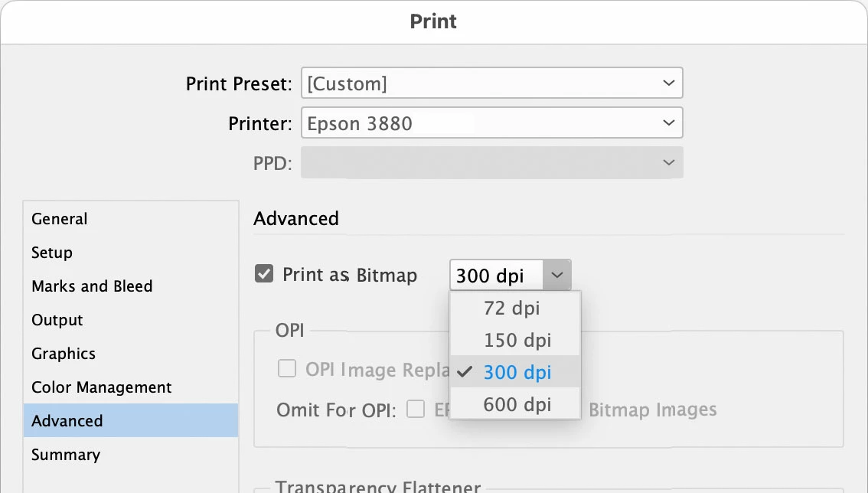This screenshot has height=493, width=868.
Task: Click the Printer label
Action: pyautogui.click(x=260, y=123)
